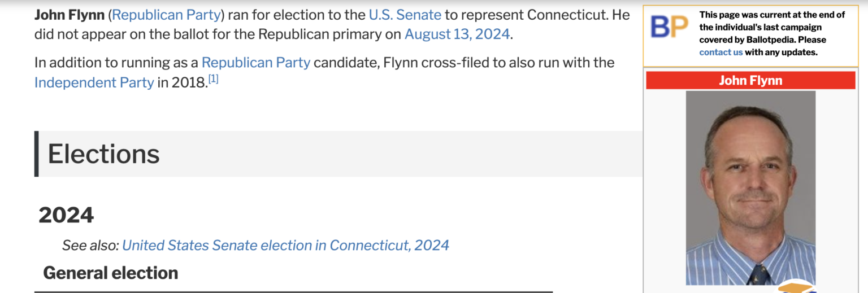Click the orange badge icon below the photo
The image size is (868, 293).
pos(796,288)
